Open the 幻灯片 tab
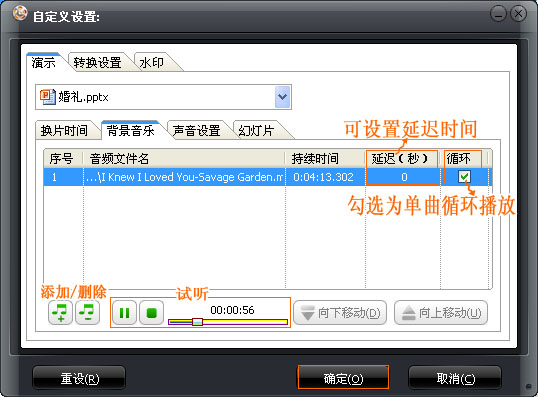The width and height of the screenshot is (538, 397). (x=256, y=130)
